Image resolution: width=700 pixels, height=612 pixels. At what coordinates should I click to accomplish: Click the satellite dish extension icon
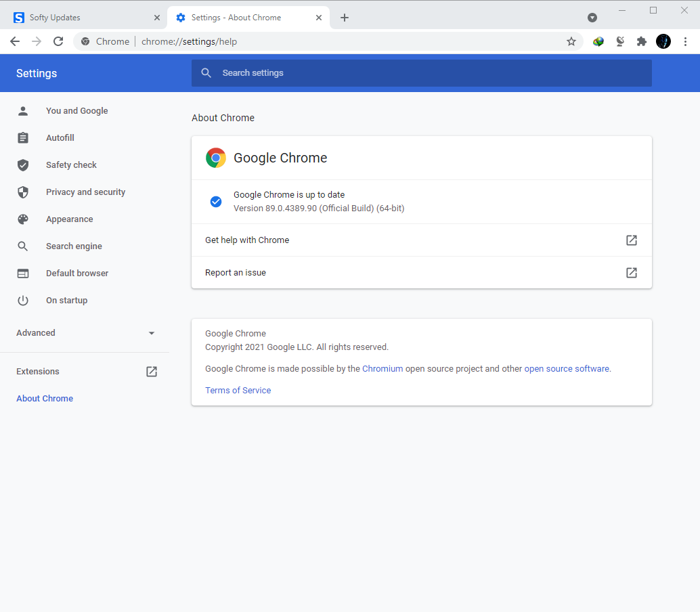point(620,41)
